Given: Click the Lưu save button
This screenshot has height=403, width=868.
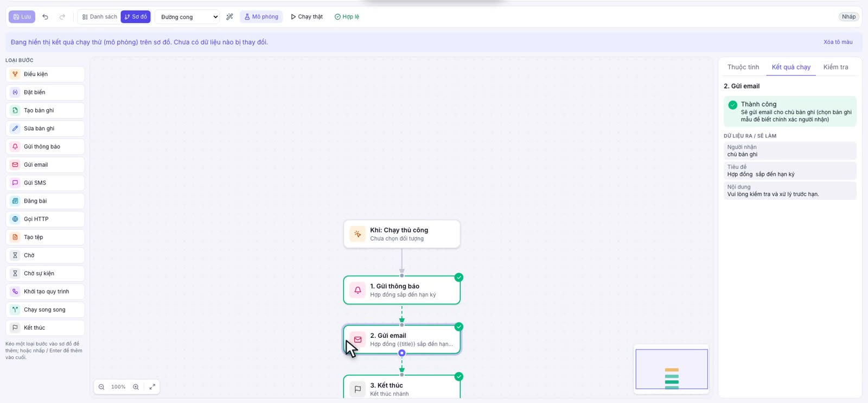Looking at the screenshot, I should [x=22, y=17].
